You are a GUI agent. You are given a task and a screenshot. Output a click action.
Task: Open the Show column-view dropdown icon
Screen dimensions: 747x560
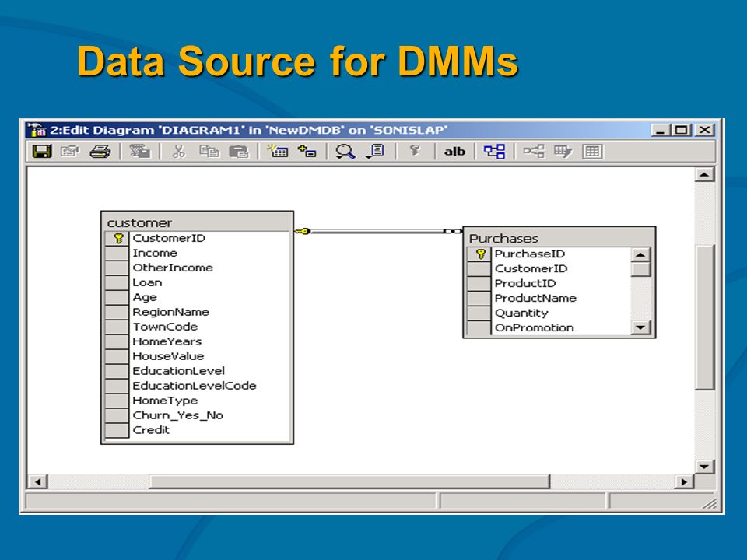pos(375,152)
